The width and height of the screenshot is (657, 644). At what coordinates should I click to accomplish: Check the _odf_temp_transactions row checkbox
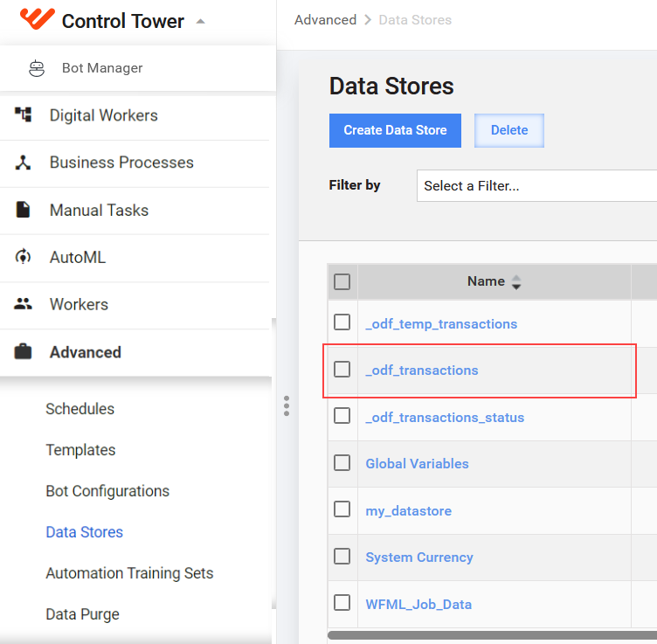tap(342, 322)
